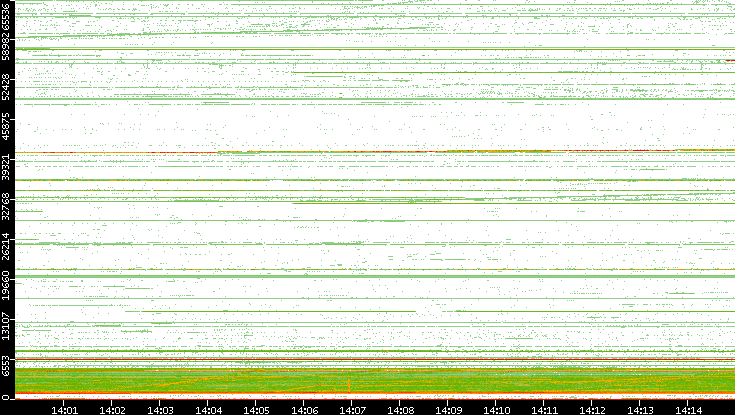Select the 14:11 time axis tick

(x=545, y=410)
